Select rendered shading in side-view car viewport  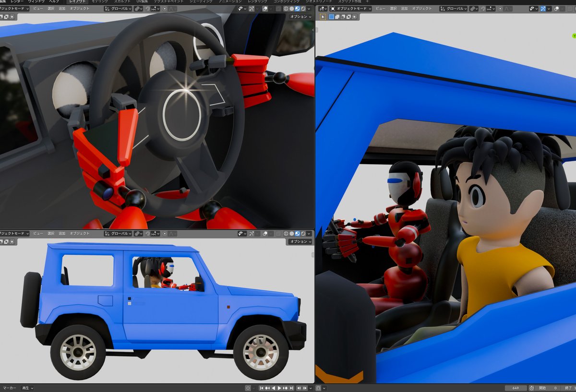303,233
